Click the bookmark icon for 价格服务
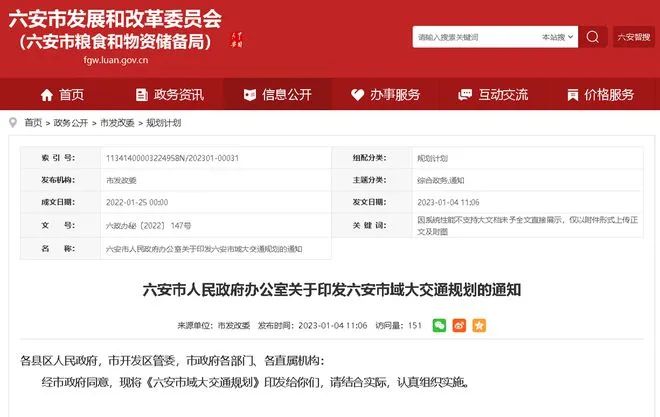Viewport: 660px width, 417px height. (572, 95)
